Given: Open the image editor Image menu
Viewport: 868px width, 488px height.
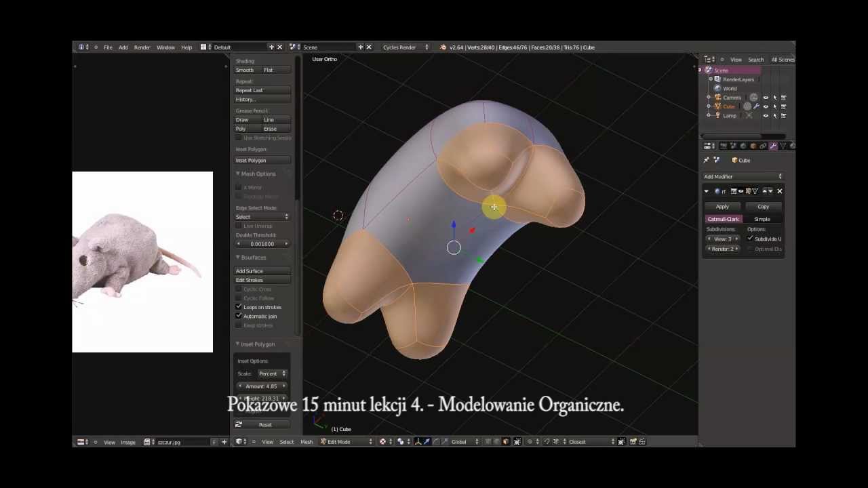Looking at the screenshot, I should tap(127, 442).
